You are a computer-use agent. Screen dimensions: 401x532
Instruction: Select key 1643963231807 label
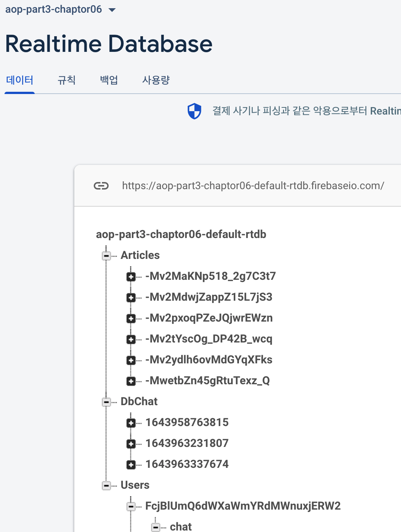pyautogui.click(x=187, y=443)
